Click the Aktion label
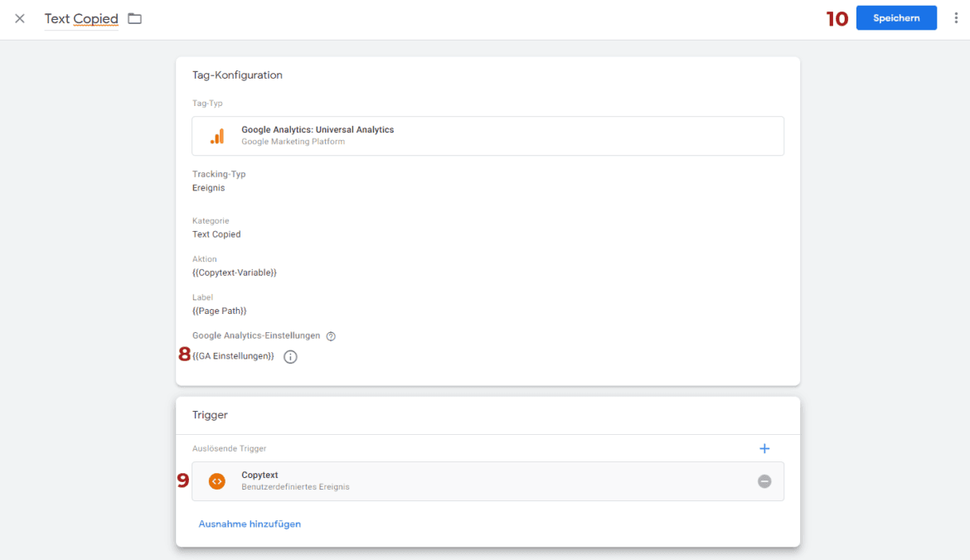 (205, 259)
